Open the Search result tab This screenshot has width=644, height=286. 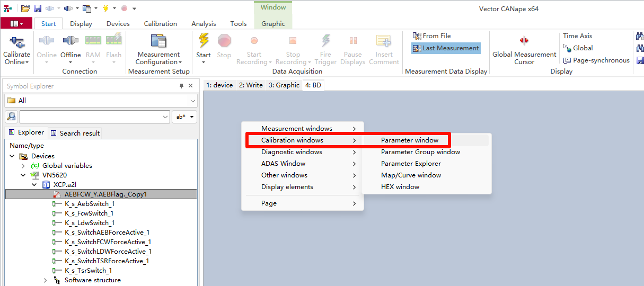tap(75, 133)
